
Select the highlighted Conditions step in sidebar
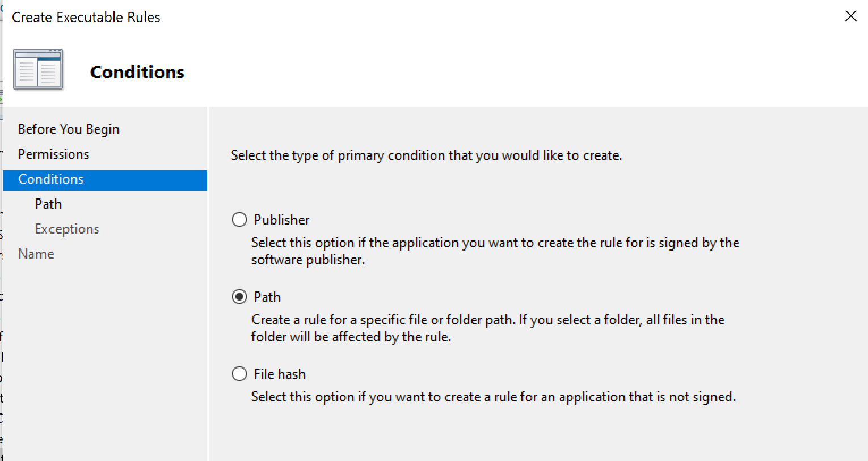pyautogui.click(x=51, y=179)
